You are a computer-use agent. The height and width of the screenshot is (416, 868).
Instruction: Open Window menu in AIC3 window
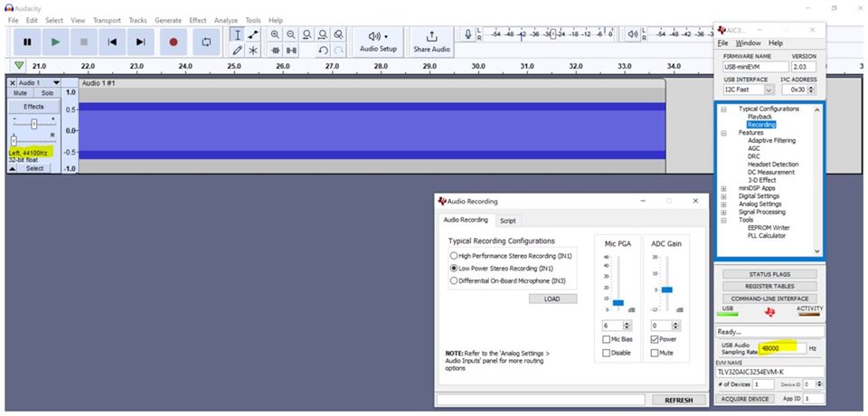[x=748, y=43]
